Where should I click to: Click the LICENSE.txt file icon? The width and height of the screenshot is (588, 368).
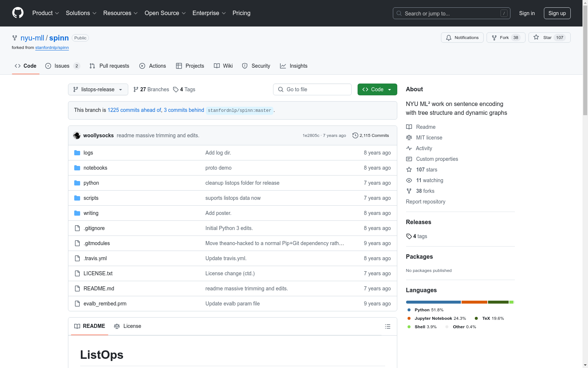point(77,273)
